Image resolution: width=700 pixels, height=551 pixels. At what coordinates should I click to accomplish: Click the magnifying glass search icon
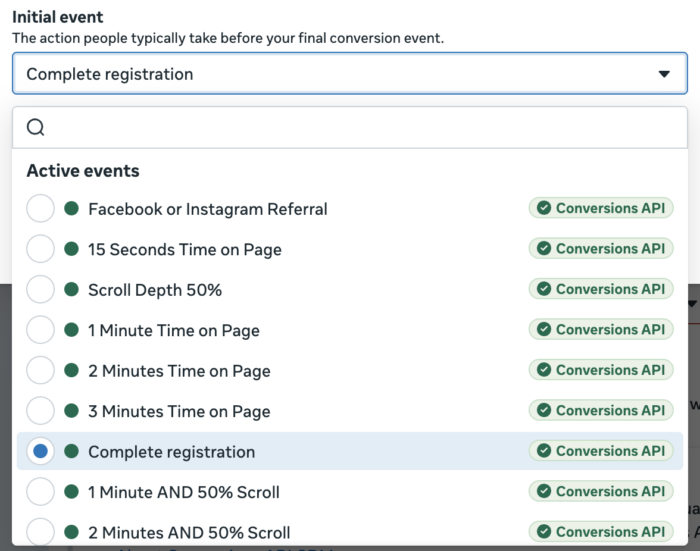pyautogui.click(x=35, y=127)
